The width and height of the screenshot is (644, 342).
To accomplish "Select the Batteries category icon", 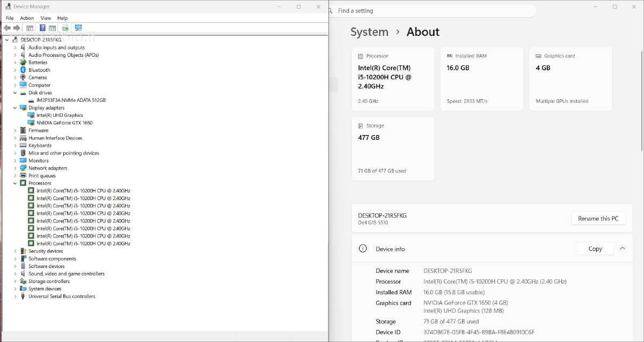I will (23, 63).
